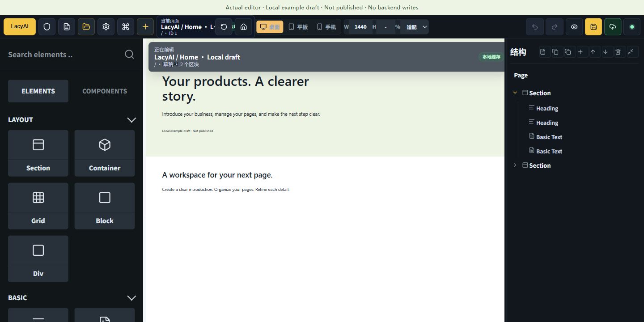
Task: Click the reload circular arrow icon
Action: (x=224, y=27)
